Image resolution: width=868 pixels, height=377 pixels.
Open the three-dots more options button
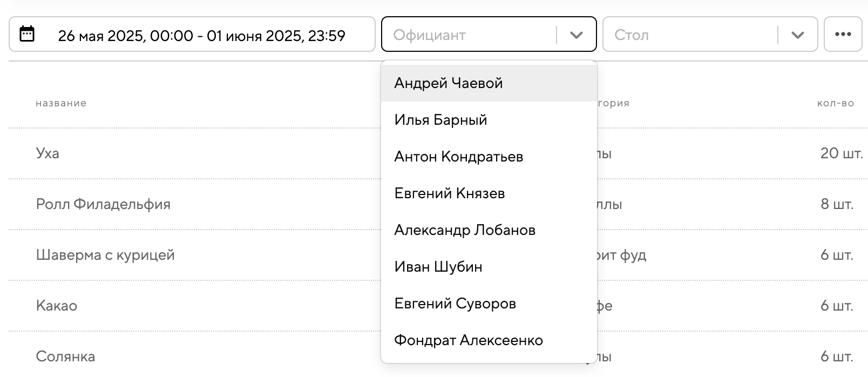[x=843, y=35]
